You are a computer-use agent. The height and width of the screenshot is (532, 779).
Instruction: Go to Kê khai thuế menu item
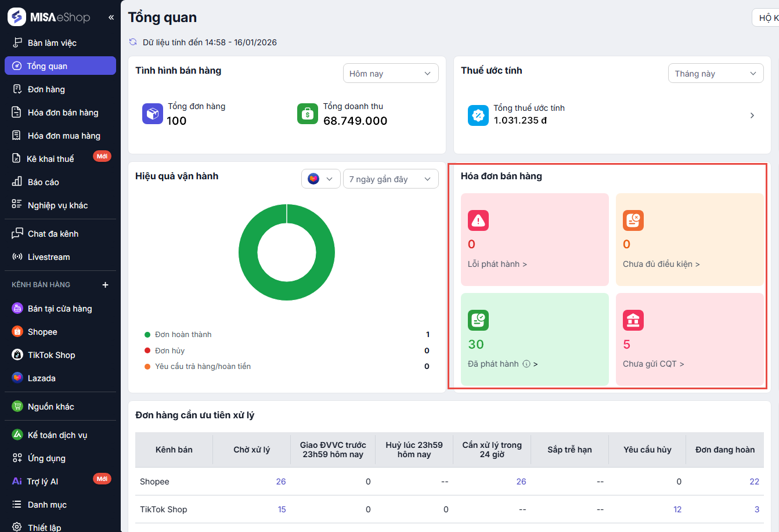(51, 159)
